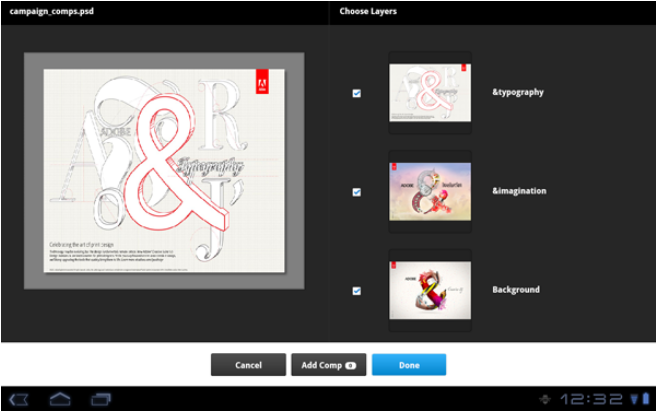This screenshot has height=412, width=656.
Task: Tap the 12:32 clock in system bar
Action: pos(592,399)
